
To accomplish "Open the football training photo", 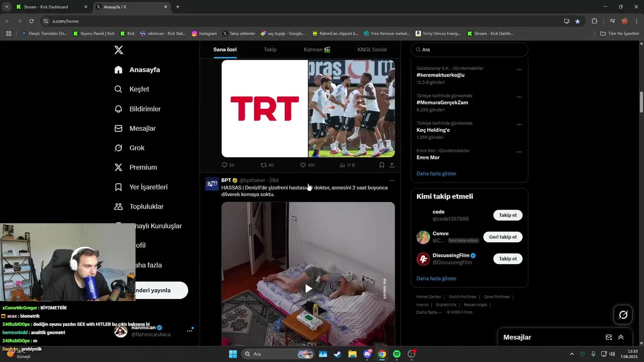I will 352,109.
